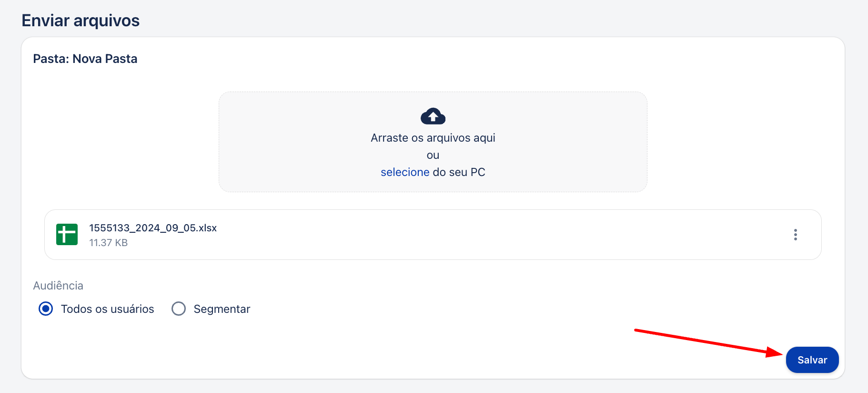This screenshot has height=393, width=868.
Task: Click the 'do seu PC' text
Action: pyautogui.click(x=459, y=172)
